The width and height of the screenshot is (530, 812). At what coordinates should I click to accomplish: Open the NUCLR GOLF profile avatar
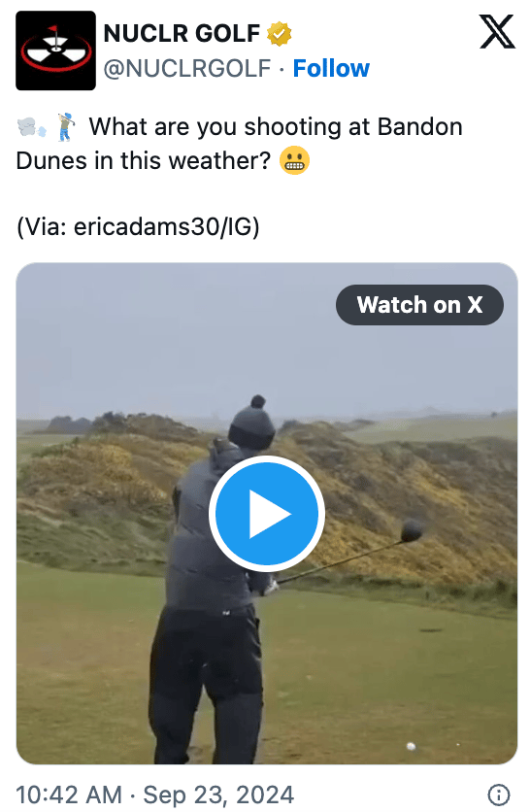point(55,51)
